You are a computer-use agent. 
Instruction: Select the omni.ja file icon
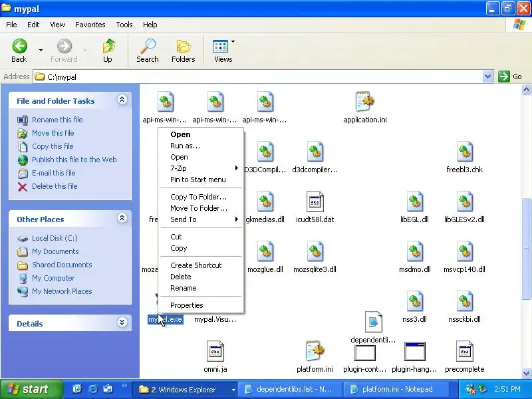[215, 351]
